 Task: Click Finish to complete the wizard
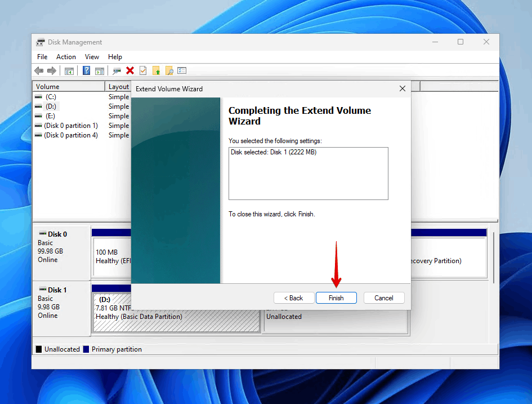pyautogui.click(x=336, y=298)
